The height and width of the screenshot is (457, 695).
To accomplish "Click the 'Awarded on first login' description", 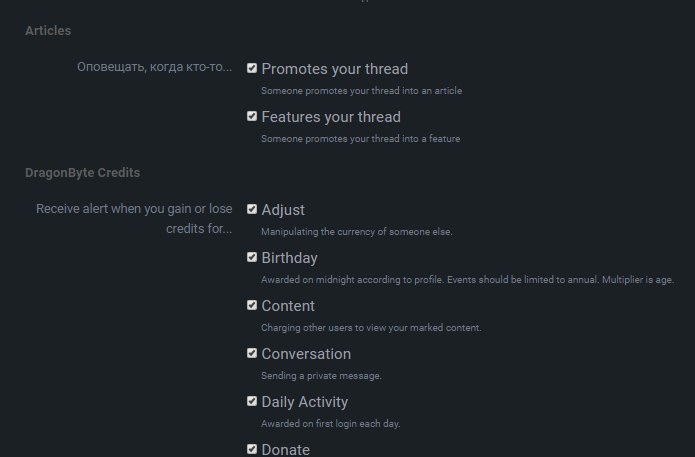I will [x=331, y=424].
